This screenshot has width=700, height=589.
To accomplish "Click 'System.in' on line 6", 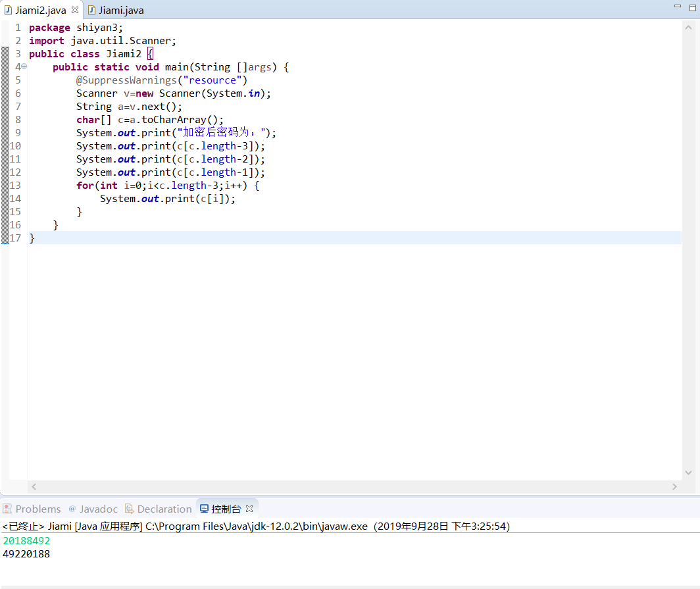I will (233, 93).
